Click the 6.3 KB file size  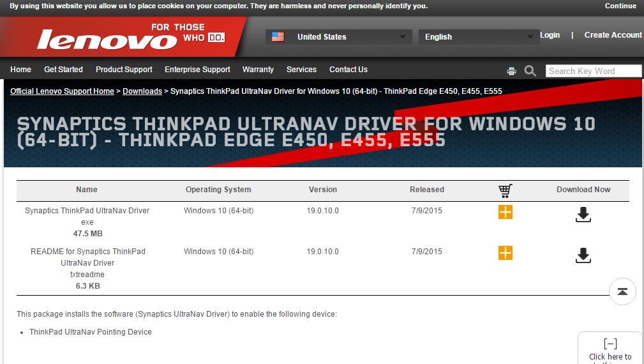coord(88,286)
